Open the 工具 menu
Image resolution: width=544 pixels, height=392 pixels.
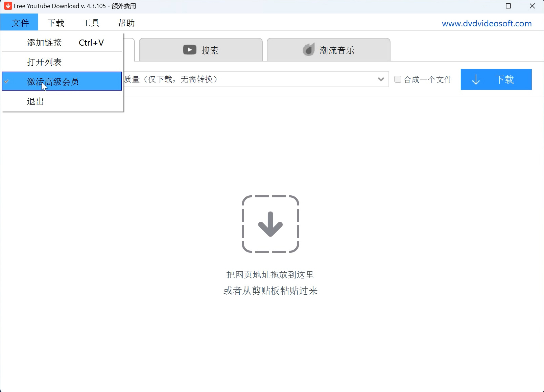click(91, 23)
